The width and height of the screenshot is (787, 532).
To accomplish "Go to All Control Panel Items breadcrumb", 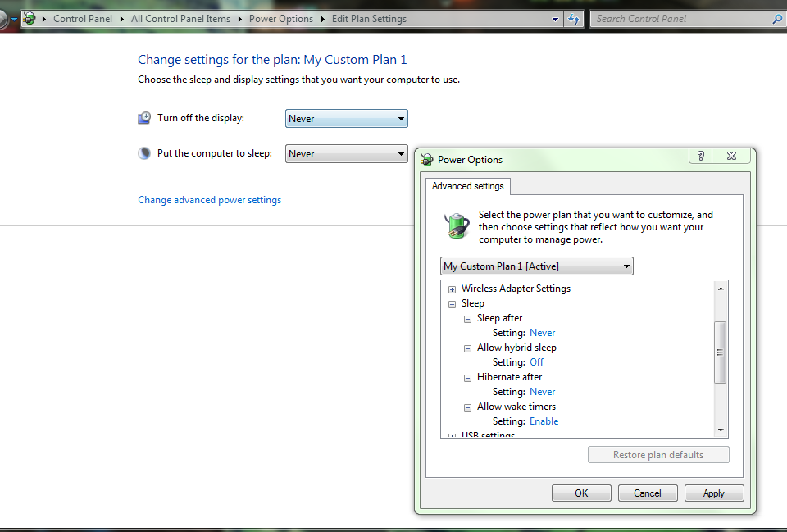I will pos(180,19).
